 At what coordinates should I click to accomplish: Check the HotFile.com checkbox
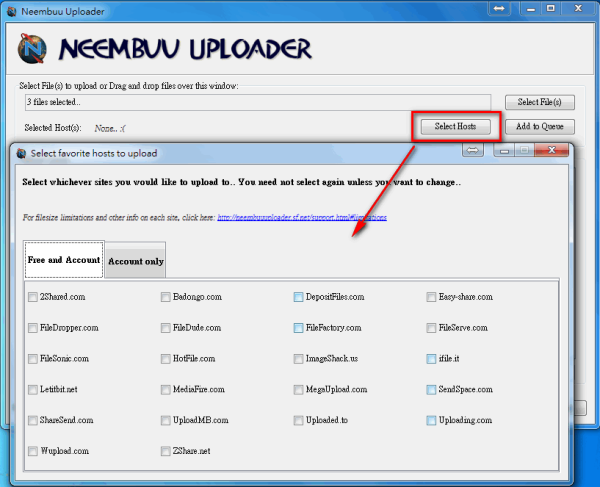166,358
